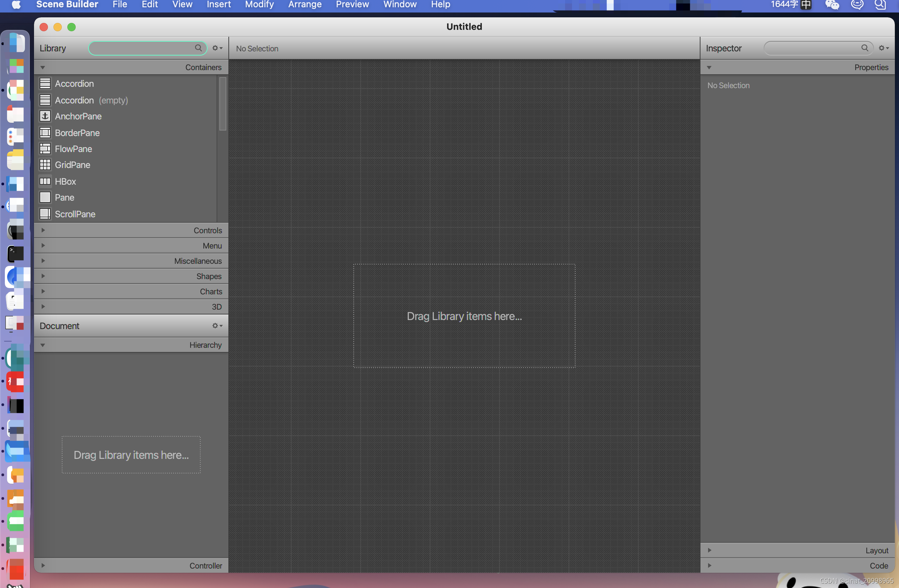The image size is (899, 588).
Task: Expand the Layout inspector section
Action: click(x=709, y=550)
